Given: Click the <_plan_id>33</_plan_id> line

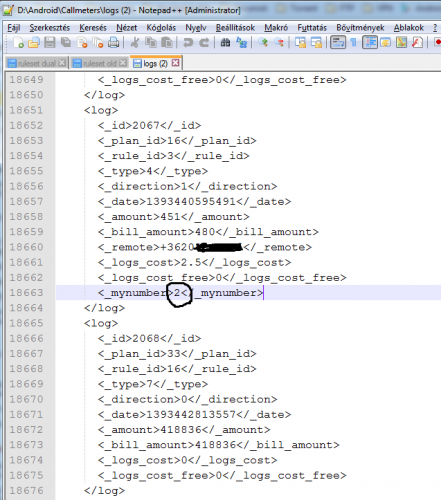Looking at the screenshot, I should 177,354.
